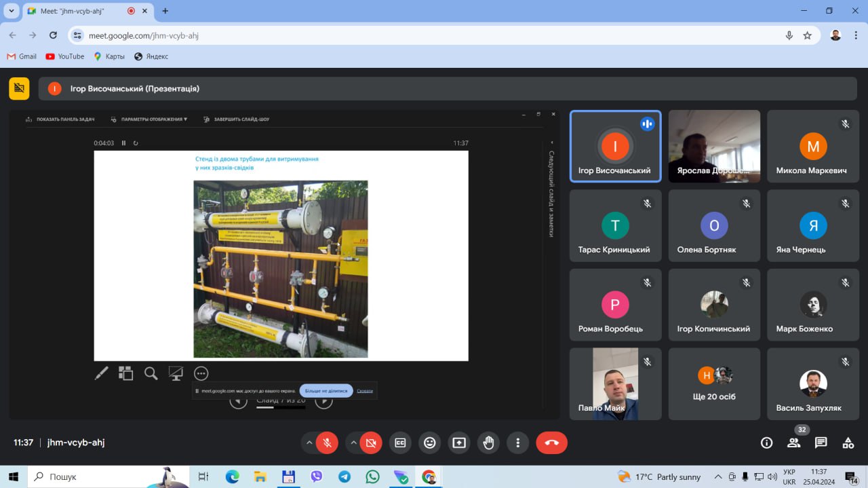Open the three-dot more options menu
Image resolution: width=868 pixels, height=488 pixels.
[x=518, y=443]
